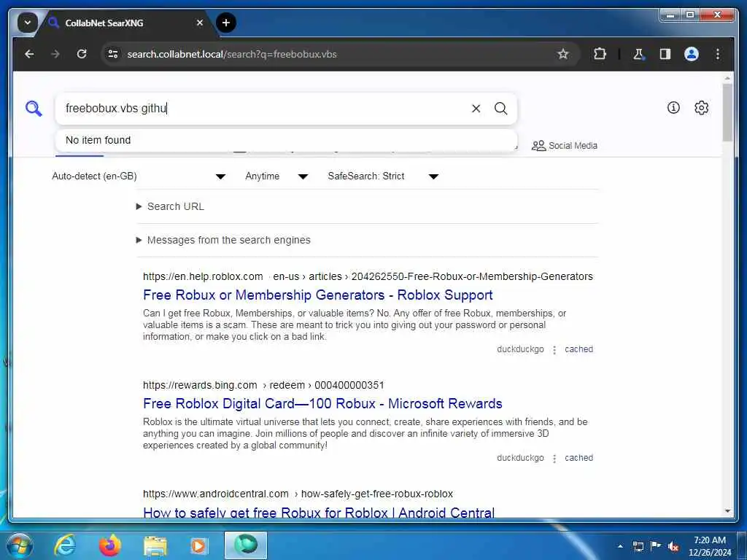
Task: Open the Auto-detect (en-GB) language dropdown
Action: pos(138,176)
